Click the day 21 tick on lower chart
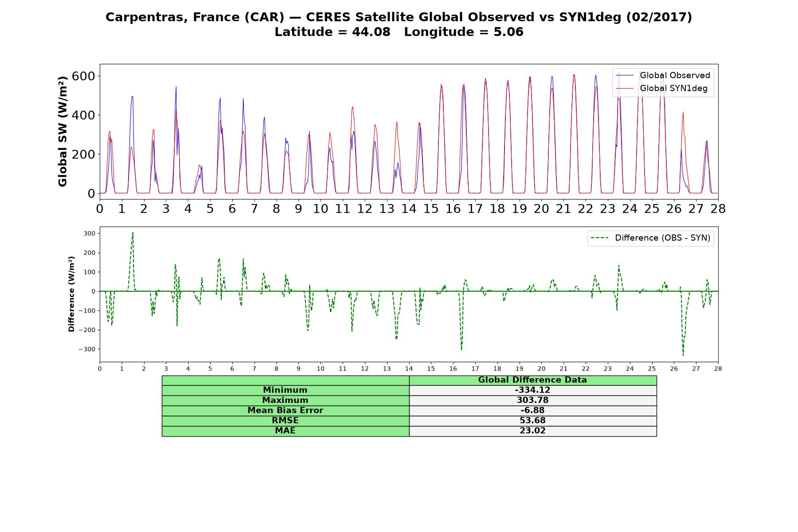This screenshot has width=798, height=532. coord(563,368)
